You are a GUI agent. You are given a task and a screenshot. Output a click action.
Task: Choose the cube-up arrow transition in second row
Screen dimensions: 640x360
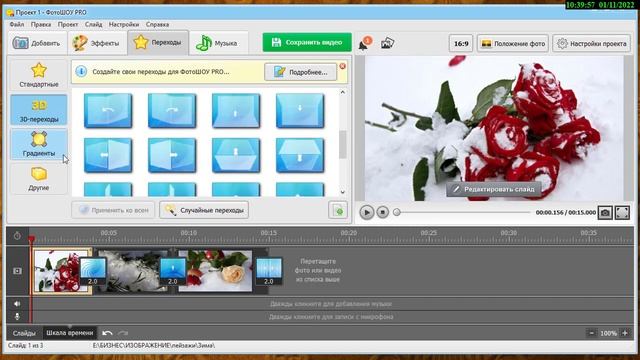(x=236, y=155)
